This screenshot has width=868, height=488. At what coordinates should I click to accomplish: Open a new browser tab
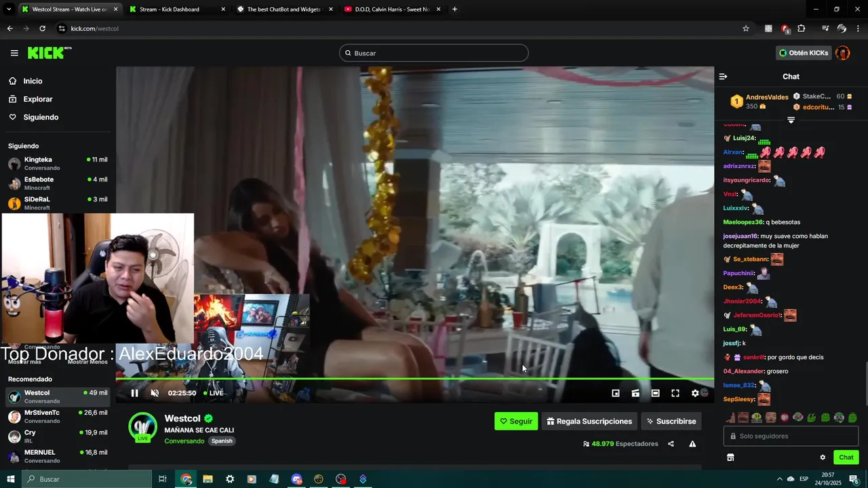tap(454, 9)
